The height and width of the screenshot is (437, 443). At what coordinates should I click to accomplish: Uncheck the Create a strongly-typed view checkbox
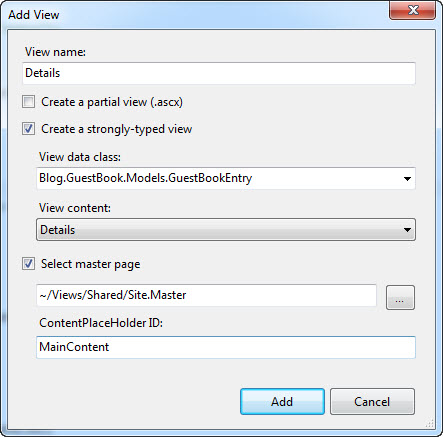click(x=28, y=129)
